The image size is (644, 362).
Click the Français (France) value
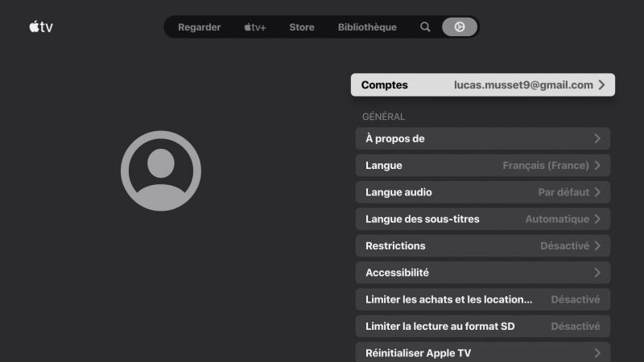point(546,166)
